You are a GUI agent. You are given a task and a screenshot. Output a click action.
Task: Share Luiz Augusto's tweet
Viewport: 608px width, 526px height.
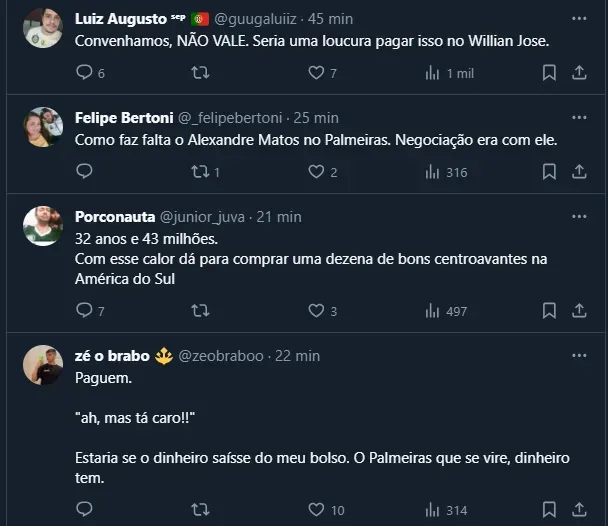tap(579, 73)
